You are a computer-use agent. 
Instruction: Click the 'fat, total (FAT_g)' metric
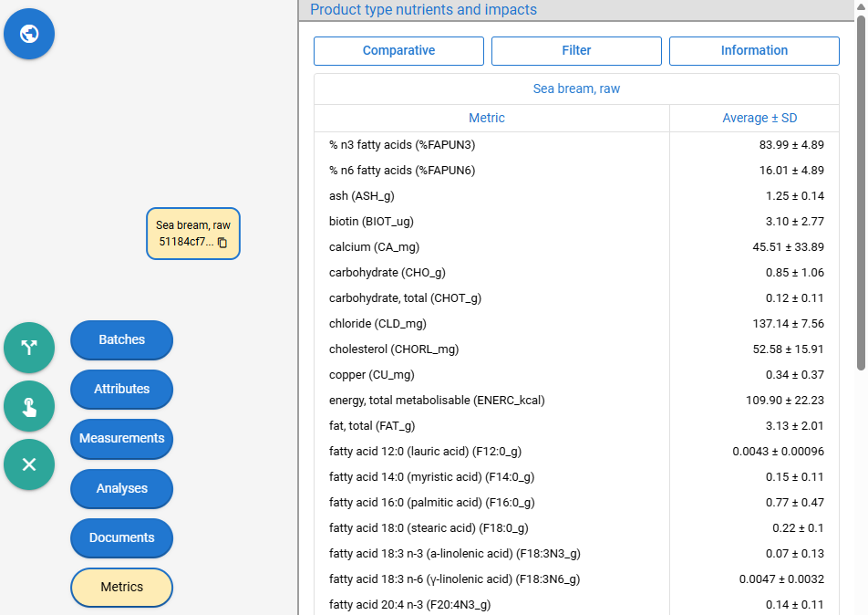(372, 425)
